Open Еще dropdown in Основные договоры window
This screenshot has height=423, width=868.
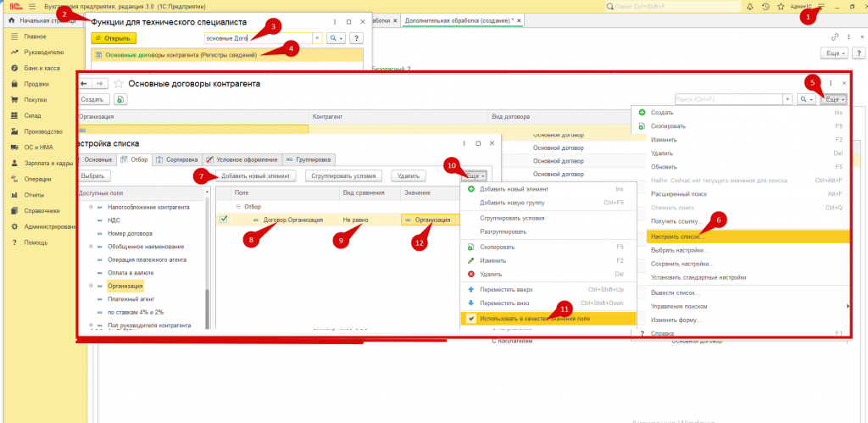pos(835,99)
